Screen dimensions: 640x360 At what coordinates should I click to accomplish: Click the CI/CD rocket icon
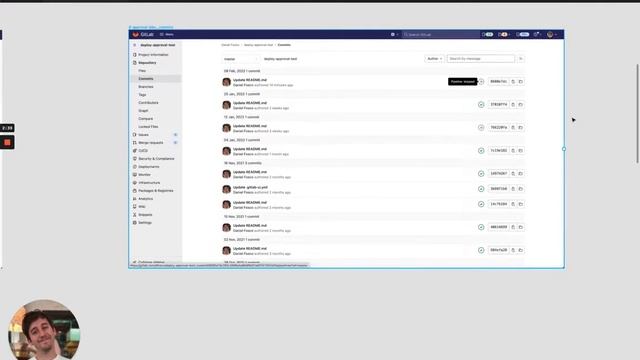tap(135, 151)
